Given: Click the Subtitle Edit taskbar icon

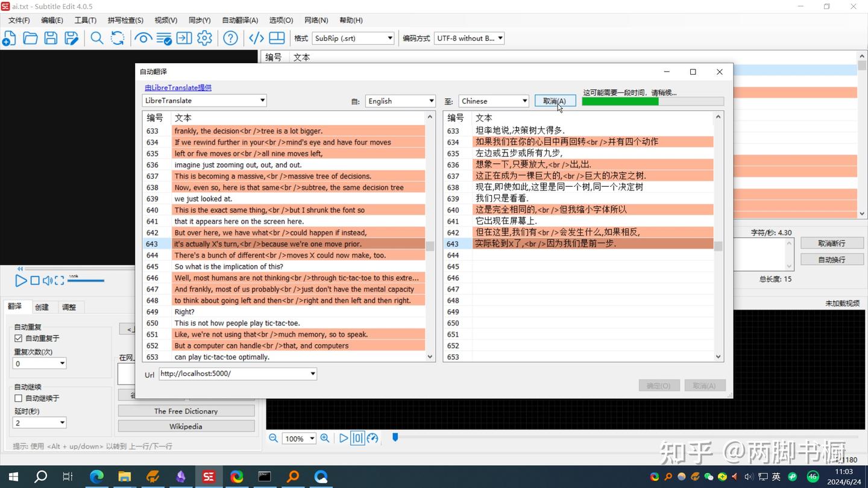Looking at the screenshot, I should [x=209, y=477].
